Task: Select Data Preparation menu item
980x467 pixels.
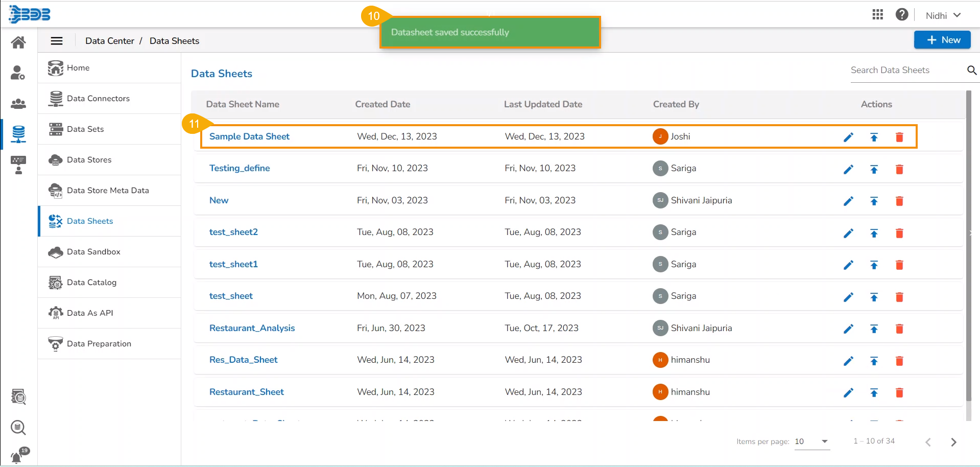Action: click(99, 344)
